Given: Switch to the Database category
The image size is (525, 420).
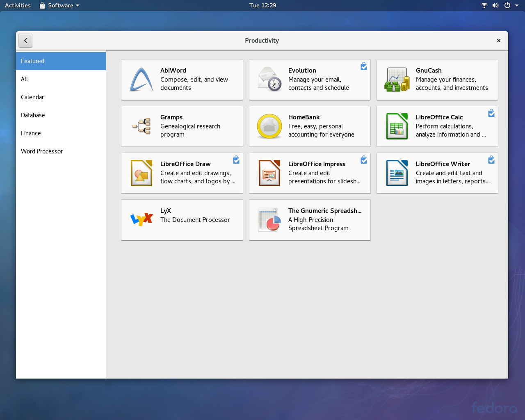Looking at the screenshot, I should coord(61,115).
